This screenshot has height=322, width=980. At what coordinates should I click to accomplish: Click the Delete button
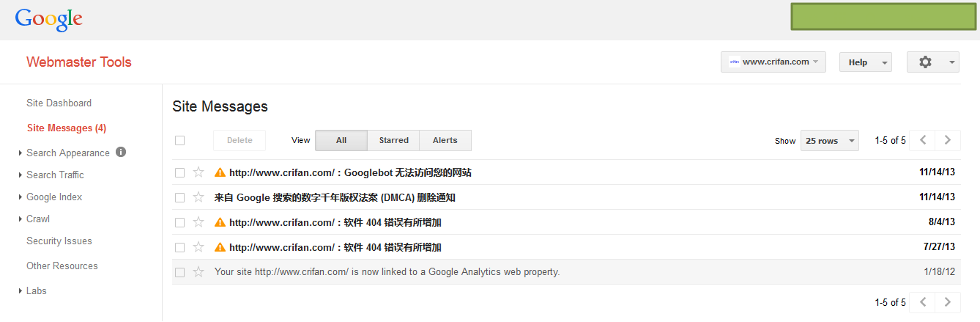click(x=240, y=140)
